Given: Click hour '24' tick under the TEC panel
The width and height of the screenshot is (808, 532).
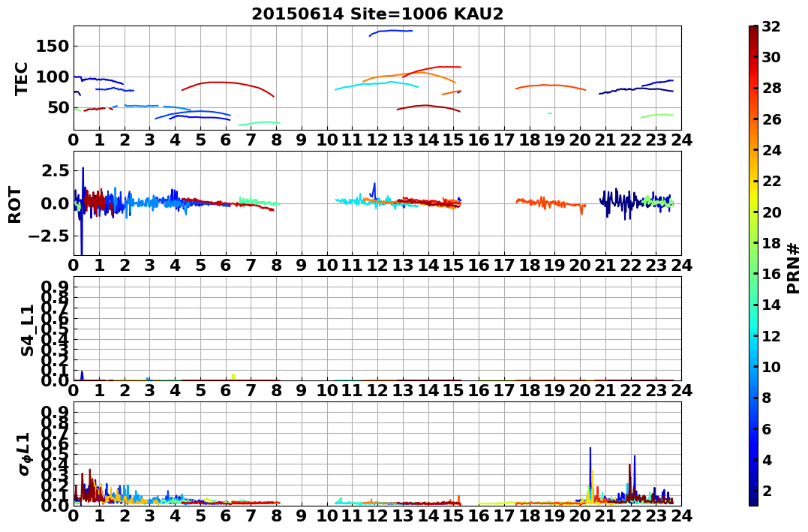Looking at the screenshot, I should (682, 140).
